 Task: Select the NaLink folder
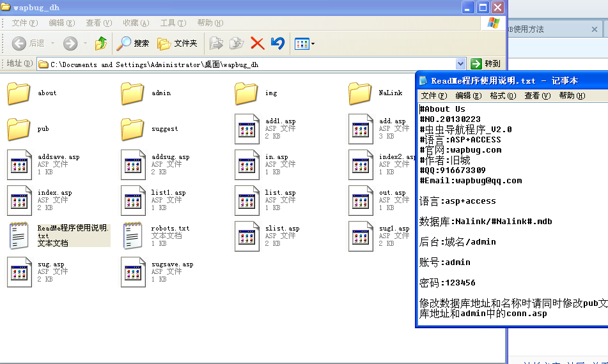361,94
